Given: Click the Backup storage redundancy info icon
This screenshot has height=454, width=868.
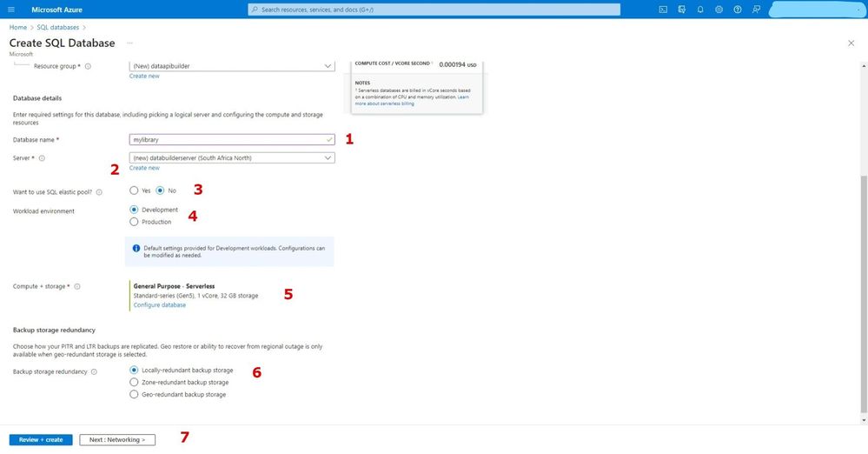Looking at the screenshot, I should [x=94, y=372].
